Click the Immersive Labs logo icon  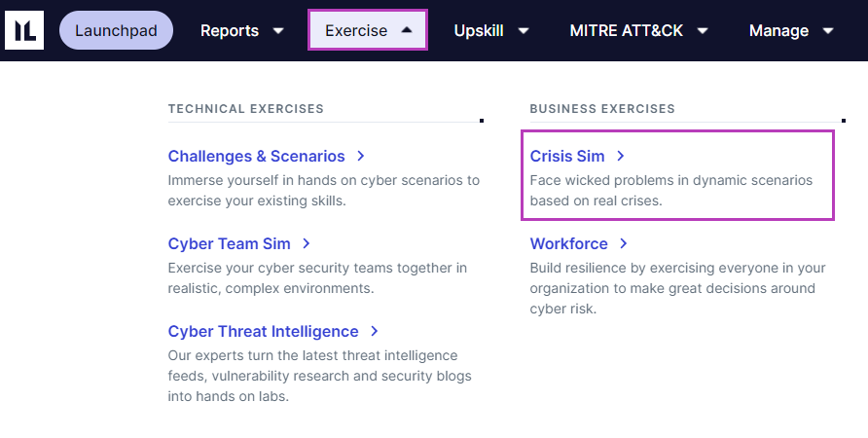(x=24, y=30)
